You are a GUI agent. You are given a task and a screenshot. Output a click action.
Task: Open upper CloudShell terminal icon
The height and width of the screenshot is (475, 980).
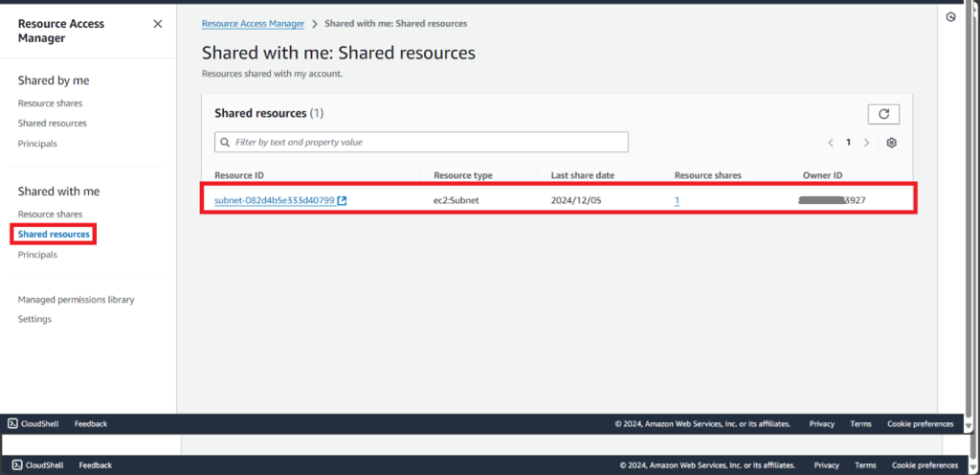click(x=12, y=423)
